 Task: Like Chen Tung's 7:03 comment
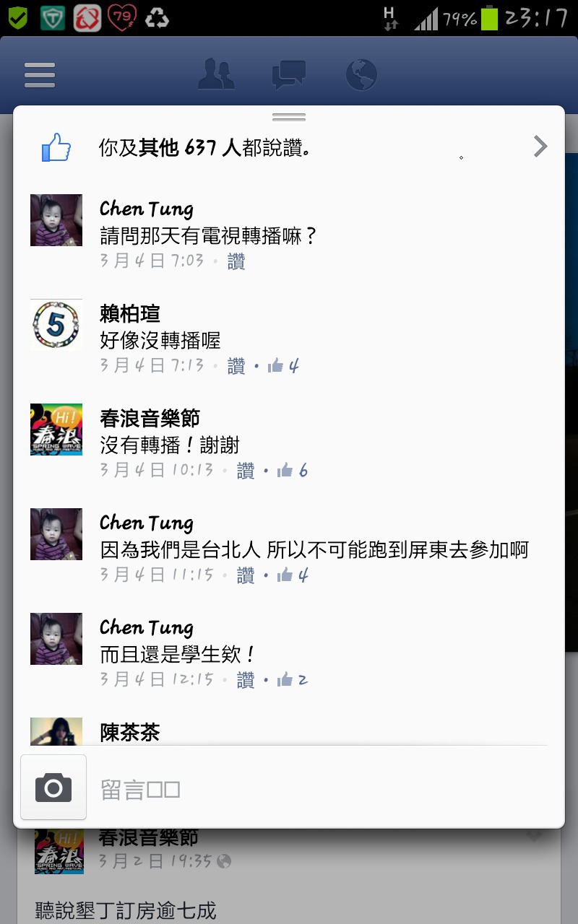pos(236,261)
